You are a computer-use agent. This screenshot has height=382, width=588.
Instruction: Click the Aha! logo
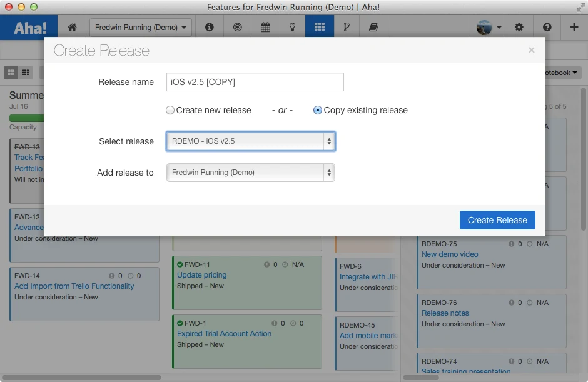click(x=30, y=28)
